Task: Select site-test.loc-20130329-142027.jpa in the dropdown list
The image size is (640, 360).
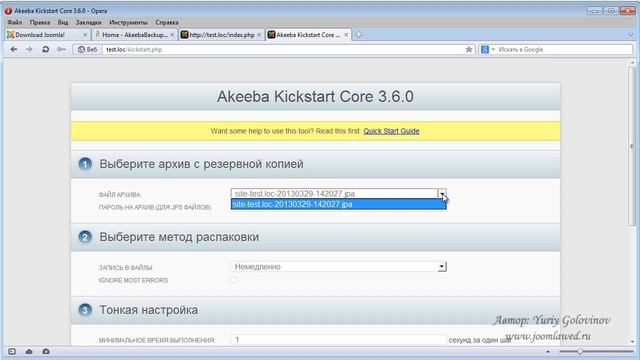Action: (338, 204)
